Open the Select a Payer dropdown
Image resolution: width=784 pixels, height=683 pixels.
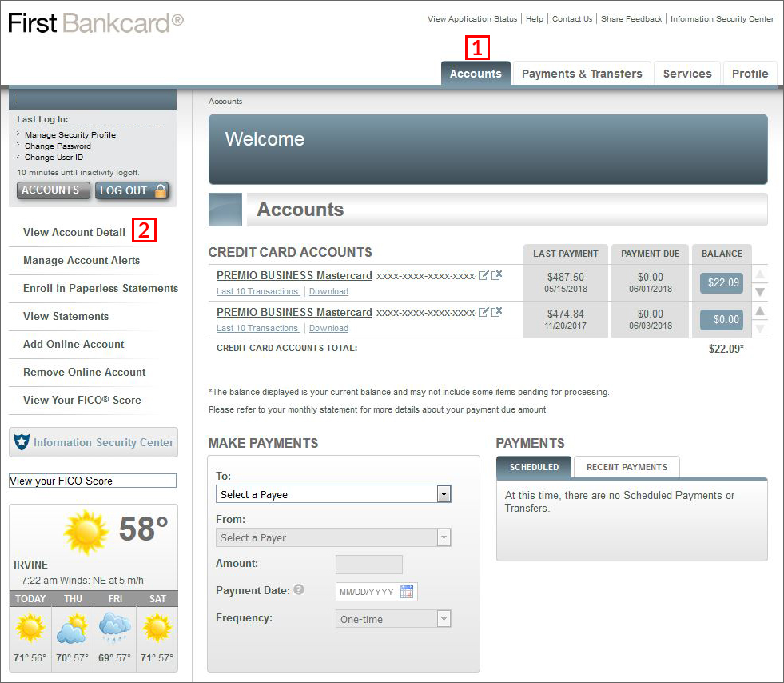333,538
